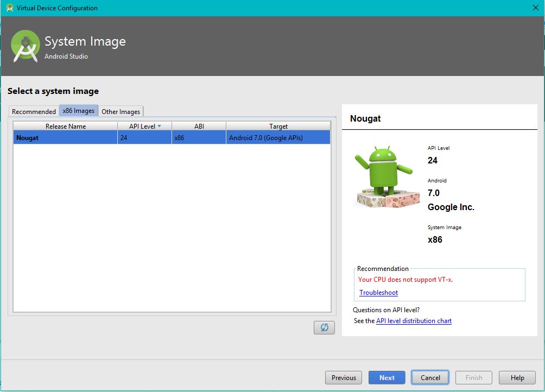Screen dimensions: 545x392
Task: Click the Nougat heading in details panel
Action: point(365,118)
